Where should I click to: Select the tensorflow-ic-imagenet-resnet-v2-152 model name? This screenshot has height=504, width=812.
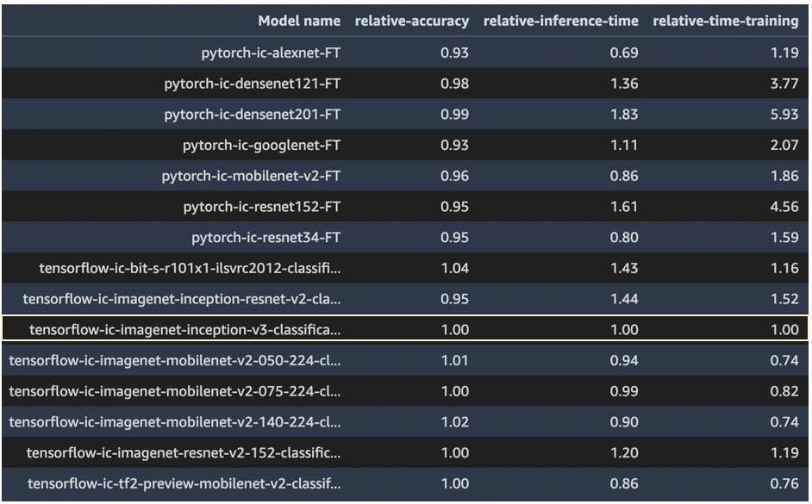(x=184, y=453)
